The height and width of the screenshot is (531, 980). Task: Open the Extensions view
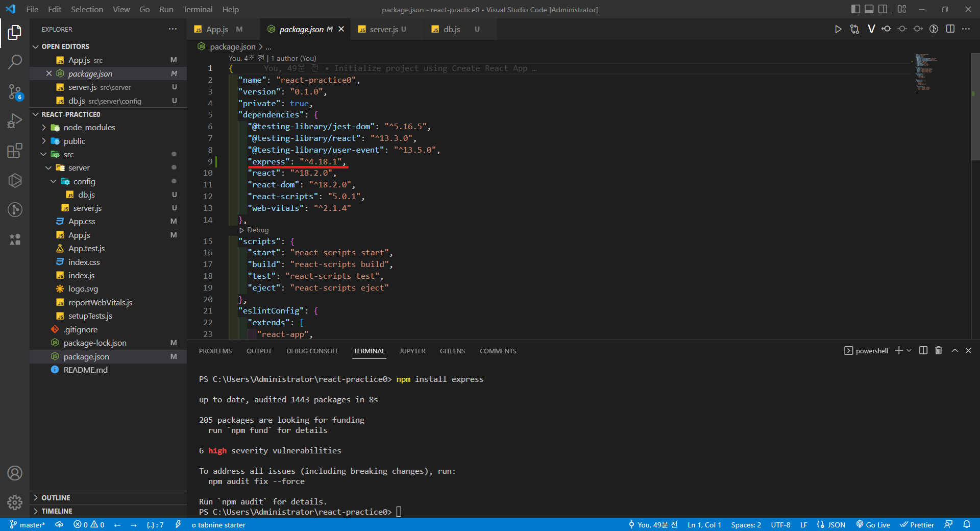(15, 151)
